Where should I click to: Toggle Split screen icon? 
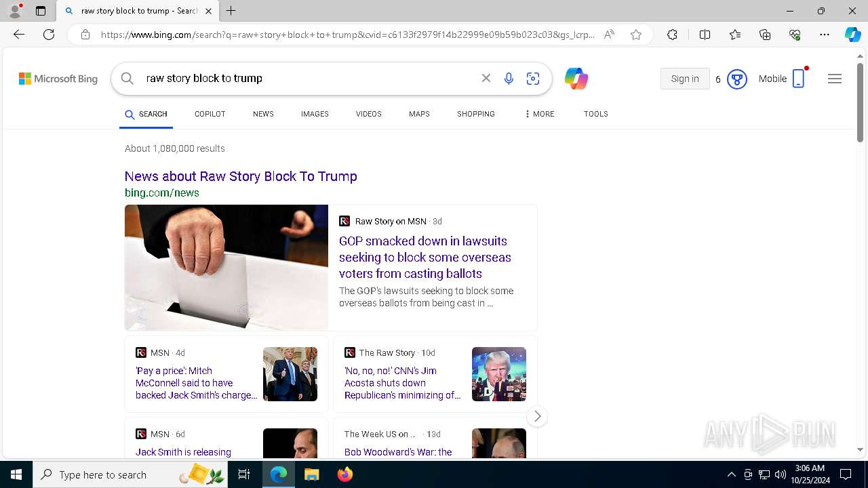(705, 35)
